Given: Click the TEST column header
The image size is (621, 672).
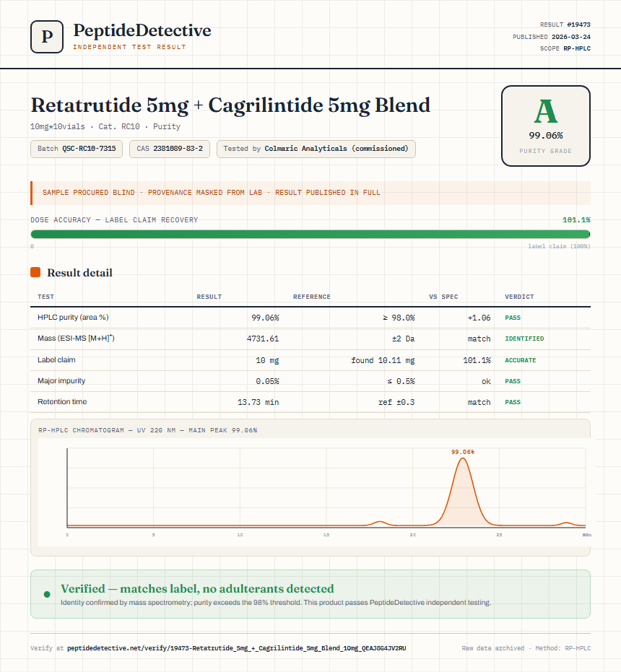Looking at the screenshot, I should click(x=45, y=297).
